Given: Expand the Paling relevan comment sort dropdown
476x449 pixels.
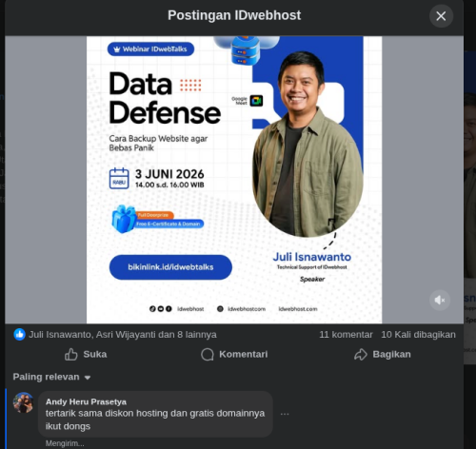Looking at the screenshot, I should tap(51, 377).
